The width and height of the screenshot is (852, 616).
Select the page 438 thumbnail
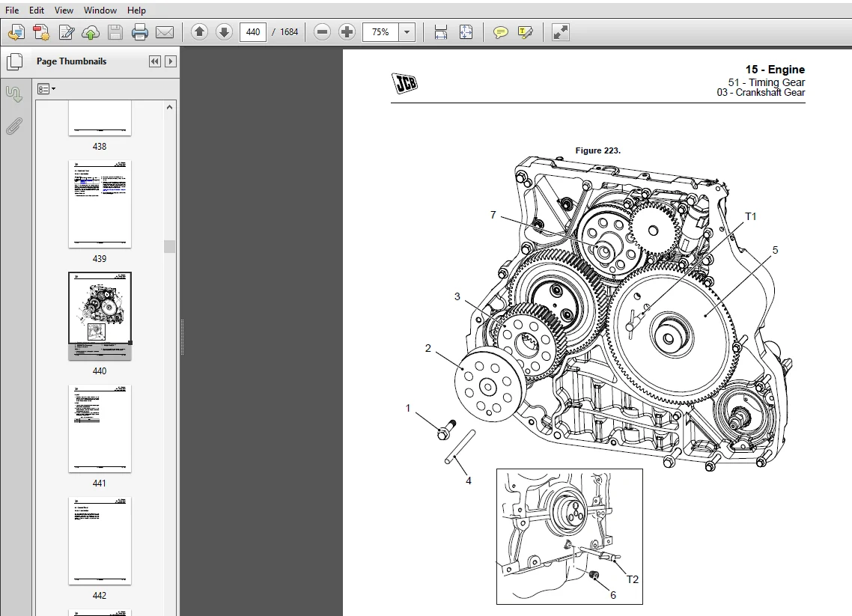(x=100, y=118)
